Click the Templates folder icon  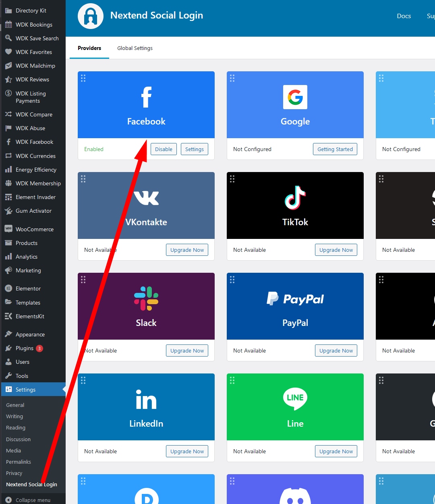pyautogui.click(x=8, y=303)
